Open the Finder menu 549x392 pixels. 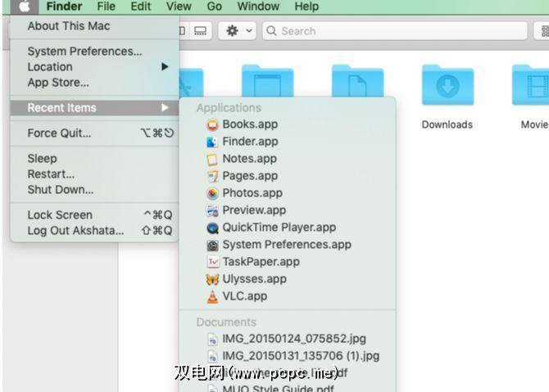tap(64, 7)
